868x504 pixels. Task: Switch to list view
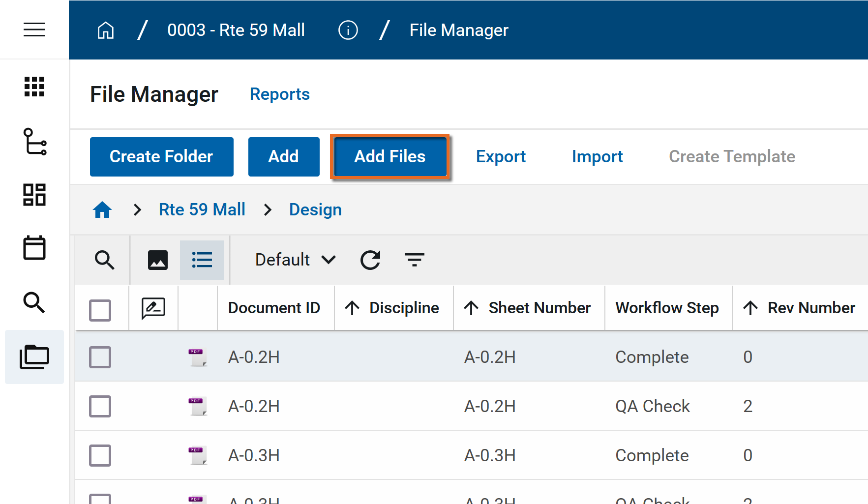pos(202,260)
